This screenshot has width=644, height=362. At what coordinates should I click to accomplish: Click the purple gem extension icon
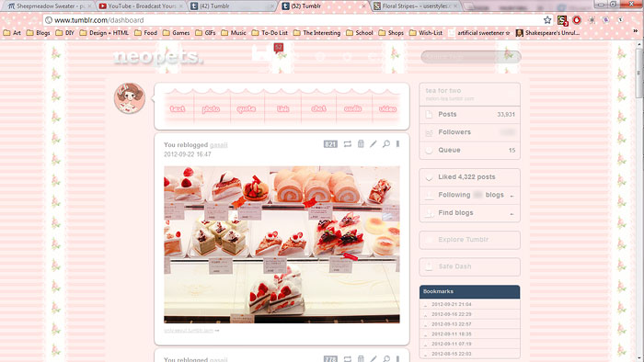(x=605, y=19)
